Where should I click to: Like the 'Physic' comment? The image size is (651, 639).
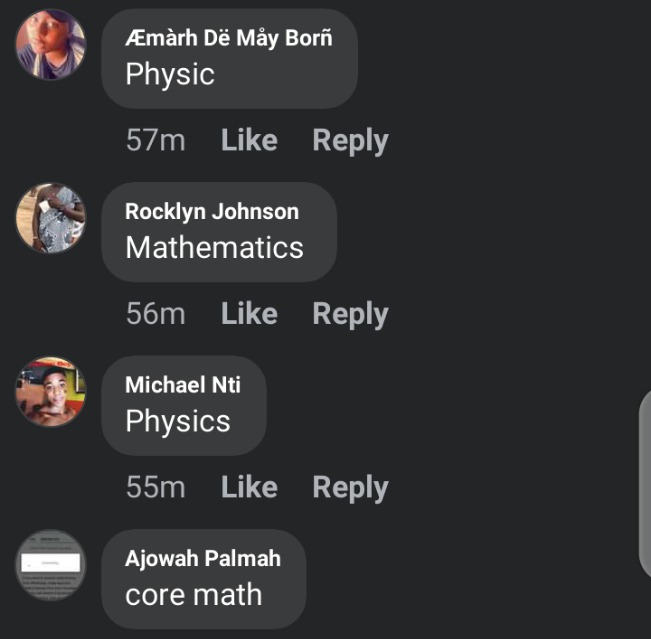click(249, 140)
